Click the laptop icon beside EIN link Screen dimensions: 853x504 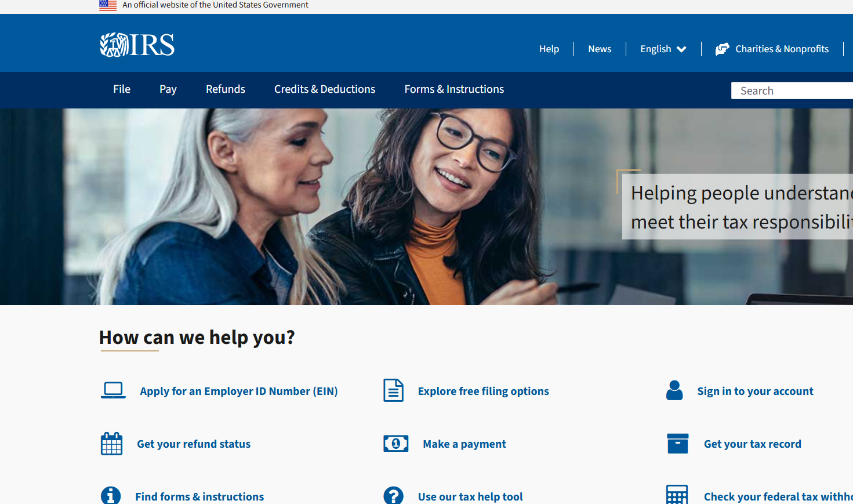point(113,390)
